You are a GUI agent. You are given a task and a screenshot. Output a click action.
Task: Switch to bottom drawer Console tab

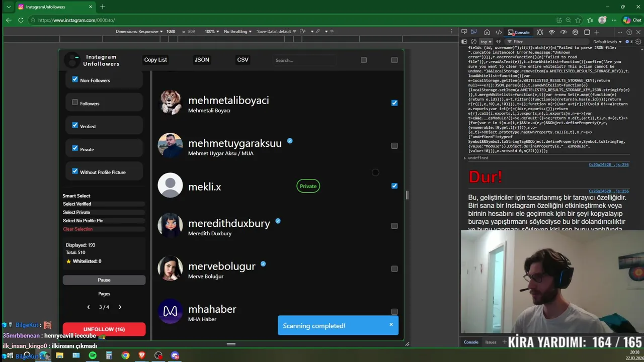(x=471, y=342)
